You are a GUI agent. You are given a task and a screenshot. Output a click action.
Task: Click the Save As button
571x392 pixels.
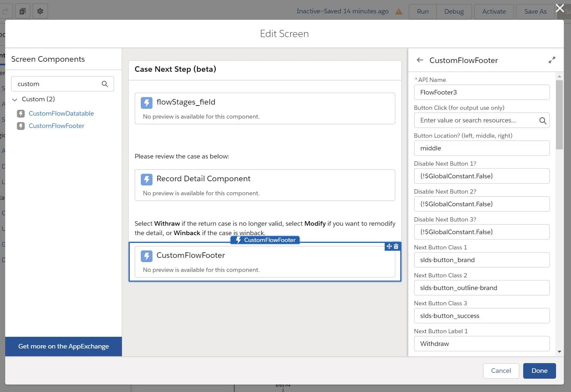(535, 11)
